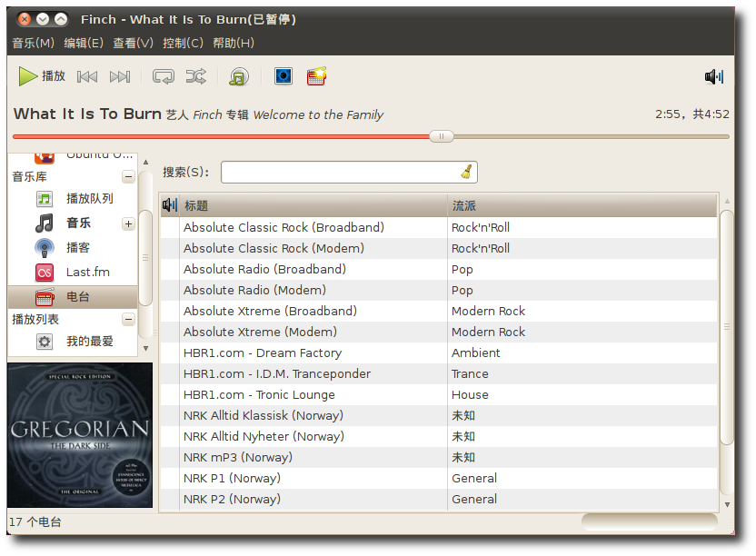Select Absolute Radio (Modem) station

pos(438,291)
